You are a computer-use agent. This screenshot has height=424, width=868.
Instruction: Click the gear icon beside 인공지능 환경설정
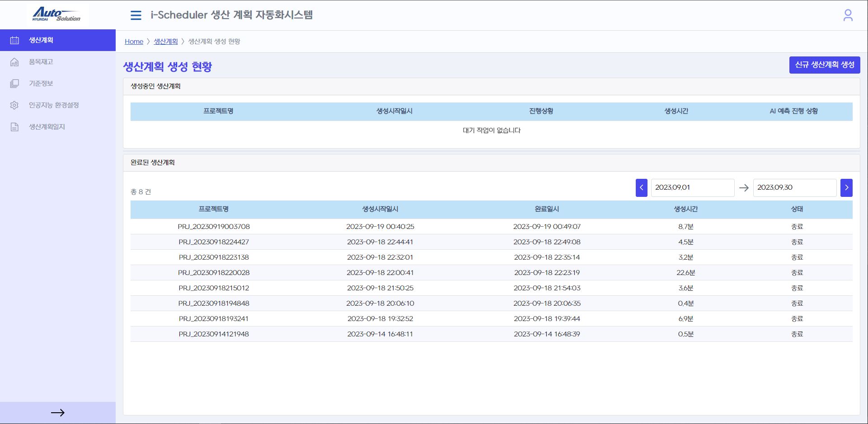point(14,105)
